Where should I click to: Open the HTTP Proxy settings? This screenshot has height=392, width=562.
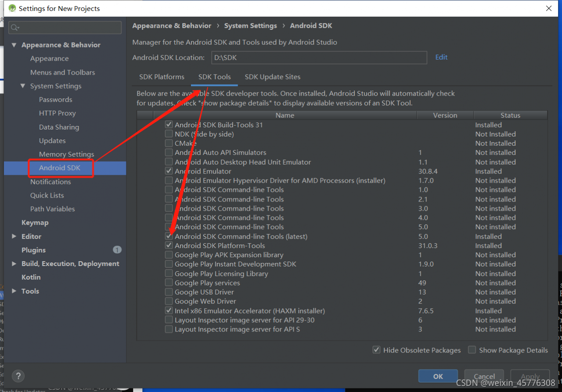(57, 113)
